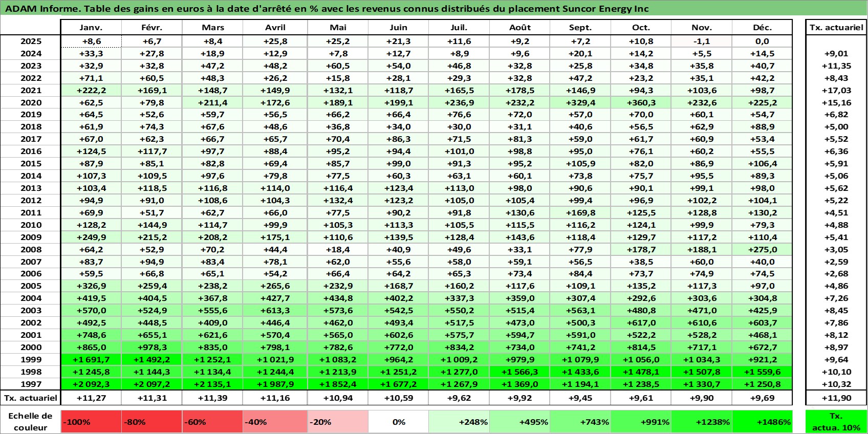Viewport: 868px width, 434px height.
Task: Select the -60% color scale cell
Action: point(212,422)
